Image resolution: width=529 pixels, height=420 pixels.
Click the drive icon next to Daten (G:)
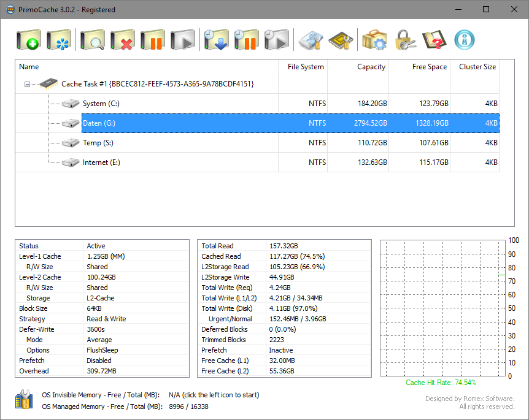tap(71, 123)
